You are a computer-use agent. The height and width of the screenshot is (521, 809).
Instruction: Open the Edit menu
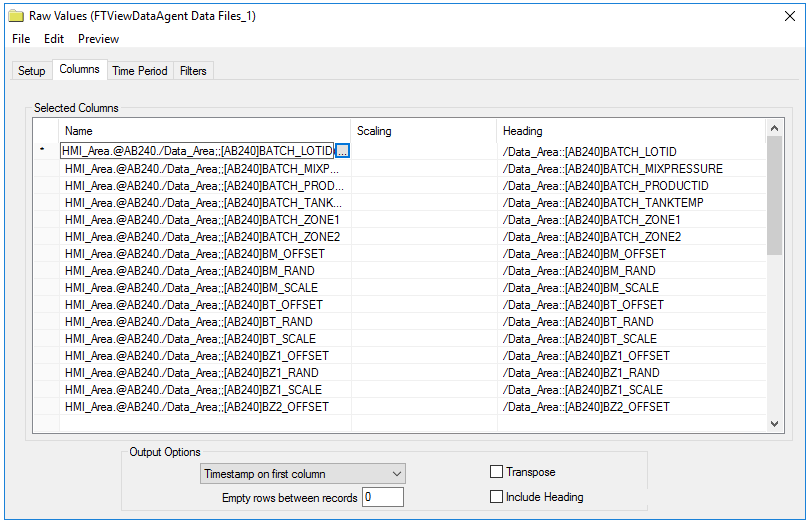pos(54,39)
